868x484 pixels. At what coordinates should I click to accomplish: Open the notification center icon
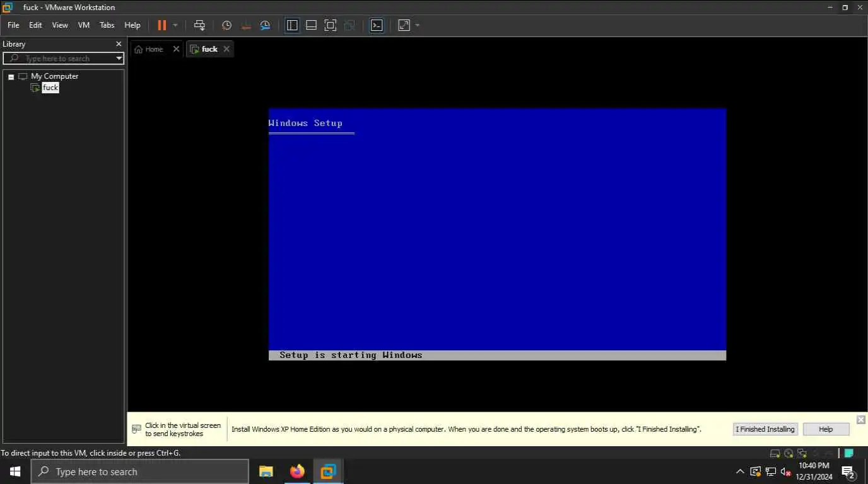click(848, 471)
